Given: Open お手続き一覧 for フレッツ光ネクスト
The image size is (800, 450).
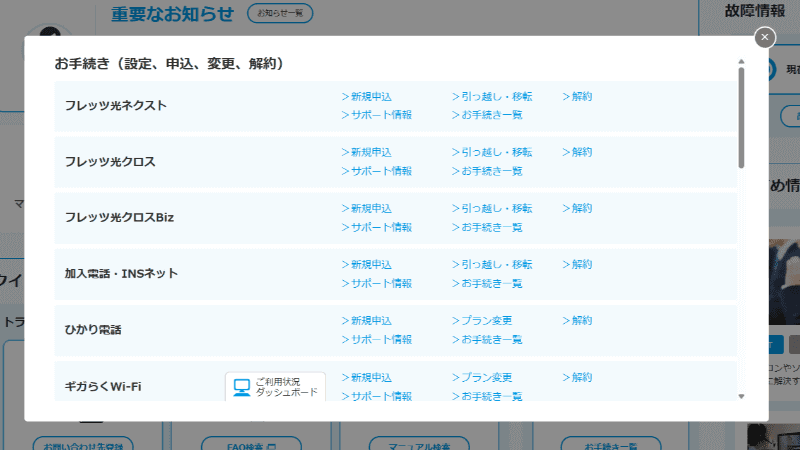Looking at the screenshot, I should 487,115.
